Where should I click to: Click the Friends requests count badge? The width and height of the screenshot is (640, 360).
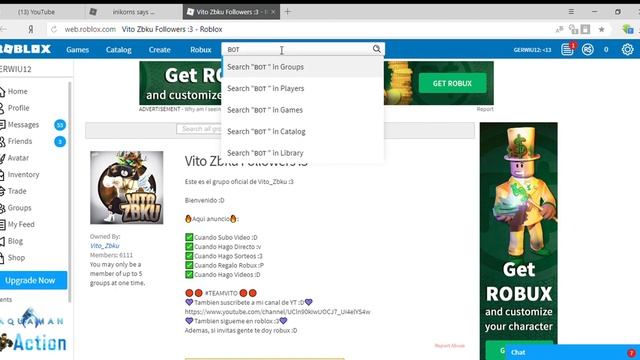(x=60, y=142)
